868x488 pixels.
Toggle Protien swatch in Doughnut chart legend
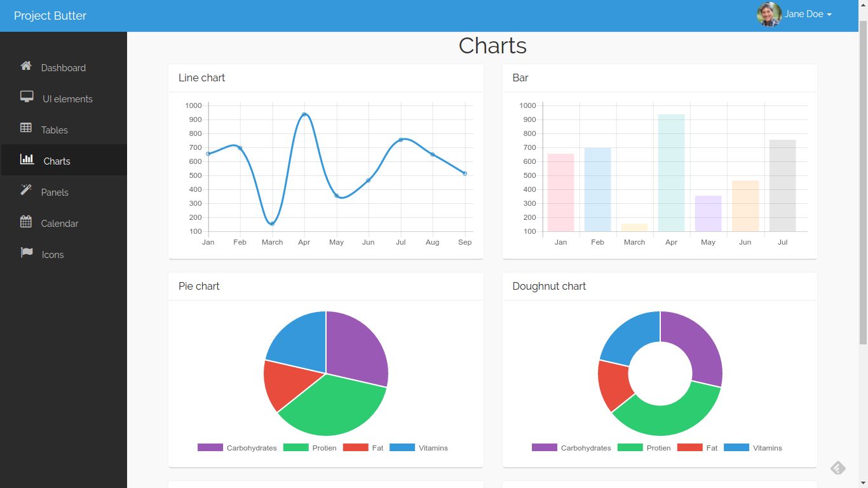tap(630, 447)
